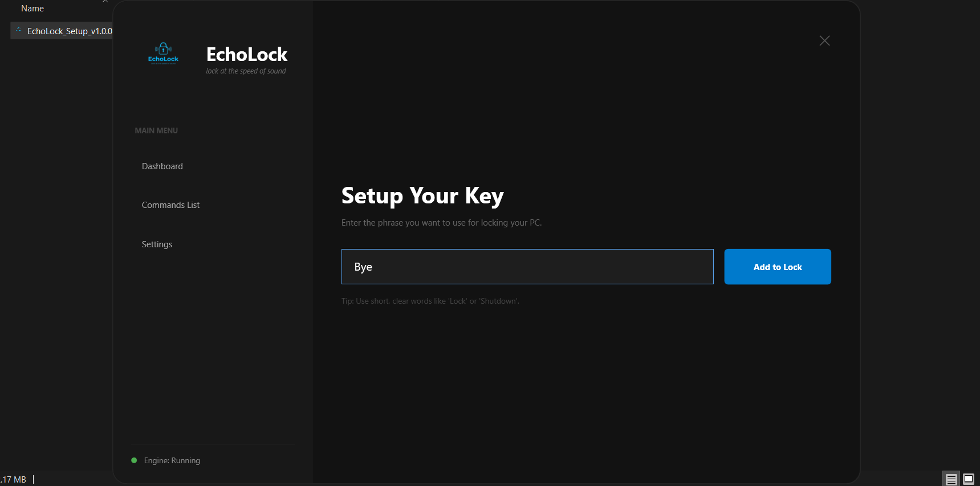
Task: Click the Engine: Running status text
Action: (x=172, y=460)
